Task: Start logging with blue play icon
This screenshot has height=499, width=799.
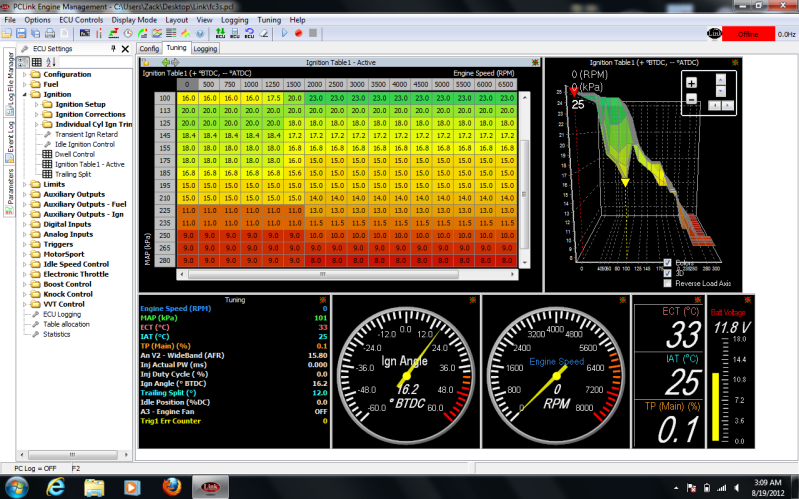Action: (284, 34)
